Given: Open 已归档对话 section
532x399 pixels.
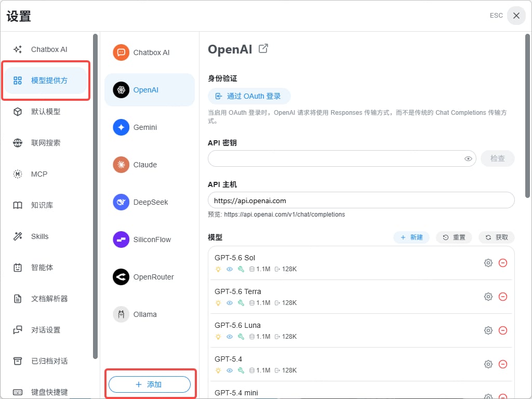Looking at the screenshot, I should [46, 362].
